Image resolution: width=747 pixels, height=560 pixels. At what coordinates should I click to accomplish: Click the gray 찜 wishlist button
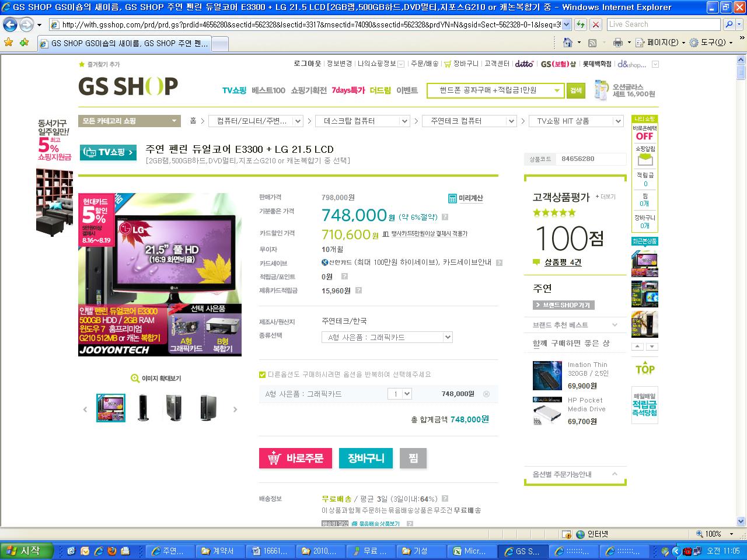coord(413,459)
